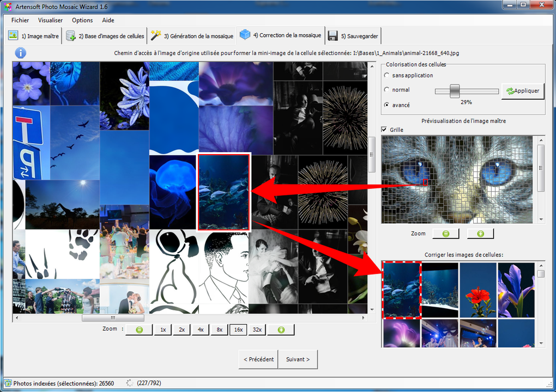Open the Fichier menu
The image size is (556, 392).
click(20, 20)
